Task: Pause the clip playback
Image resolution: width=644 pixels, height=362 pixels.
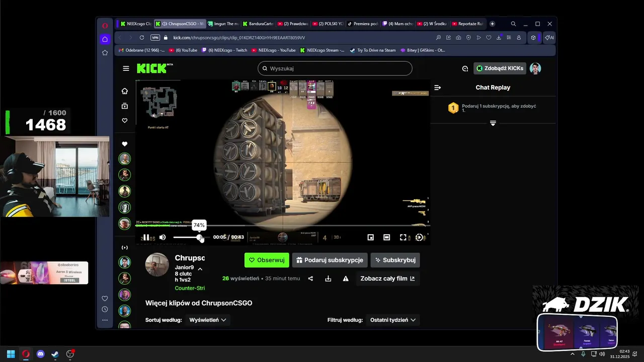Action: point(145,237)
